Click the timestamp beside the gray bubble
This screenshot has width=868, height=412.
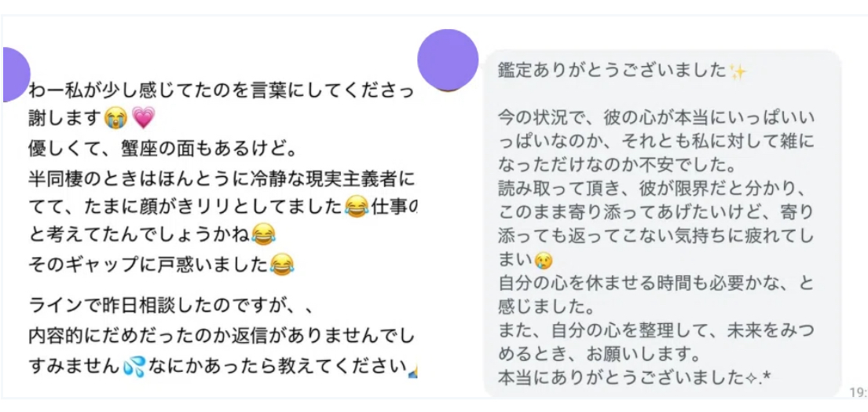(858, 392)
